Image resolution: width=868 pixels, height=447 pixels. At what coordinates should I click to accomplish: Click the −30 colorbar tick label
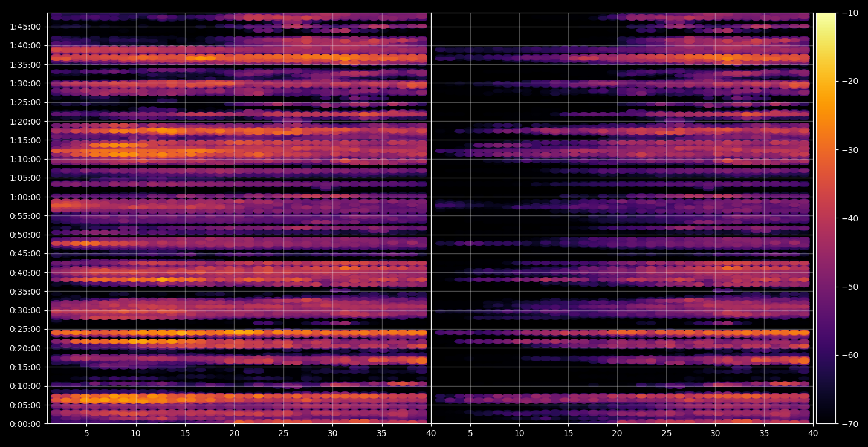click(849, 150)
